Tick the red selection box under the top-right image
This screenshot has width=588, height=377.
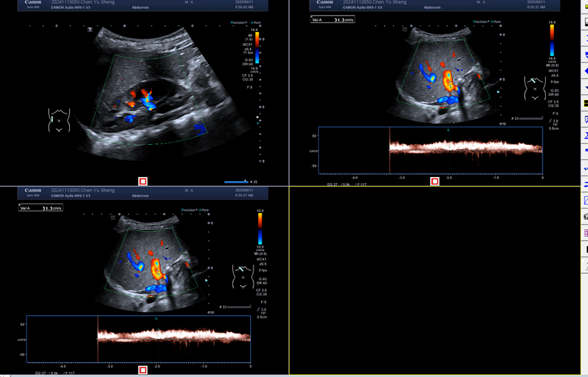coord(435,181)
